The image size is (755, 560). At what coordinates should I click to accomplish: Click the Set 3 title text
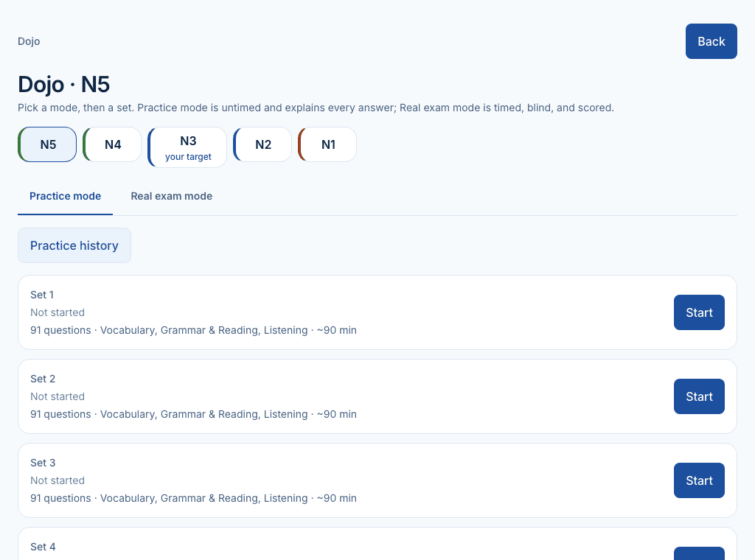pyautogui.click(x=43, y=463)
